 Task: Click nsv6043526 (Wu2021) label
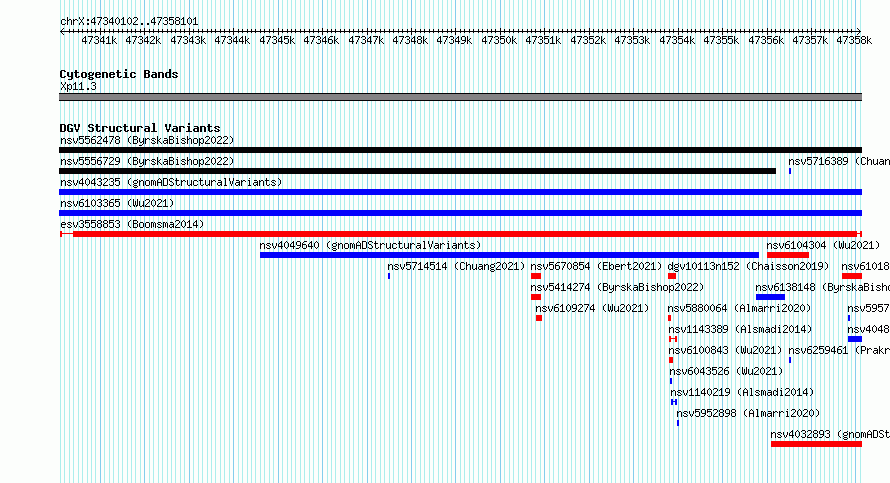[x=726, y=371]
